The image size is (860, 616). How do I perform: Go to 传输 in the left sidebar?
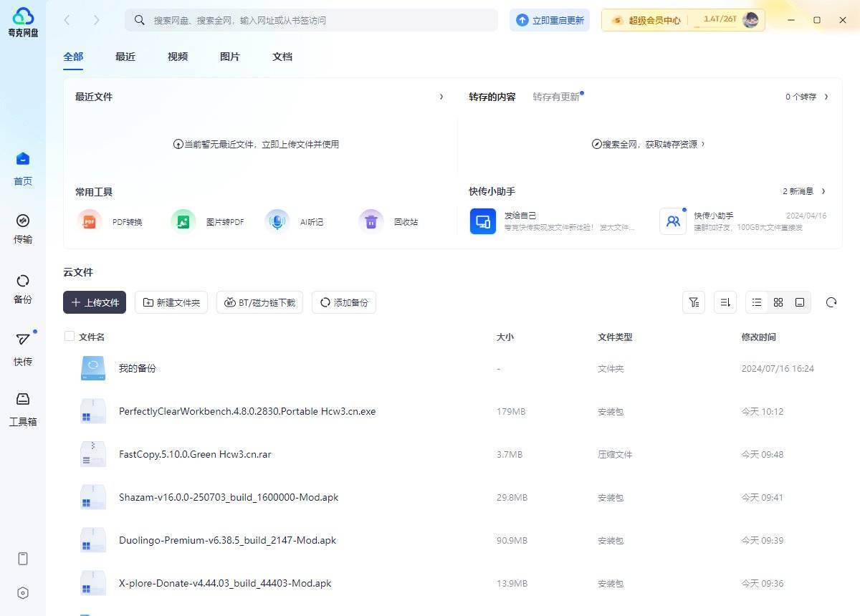[23, 228]
